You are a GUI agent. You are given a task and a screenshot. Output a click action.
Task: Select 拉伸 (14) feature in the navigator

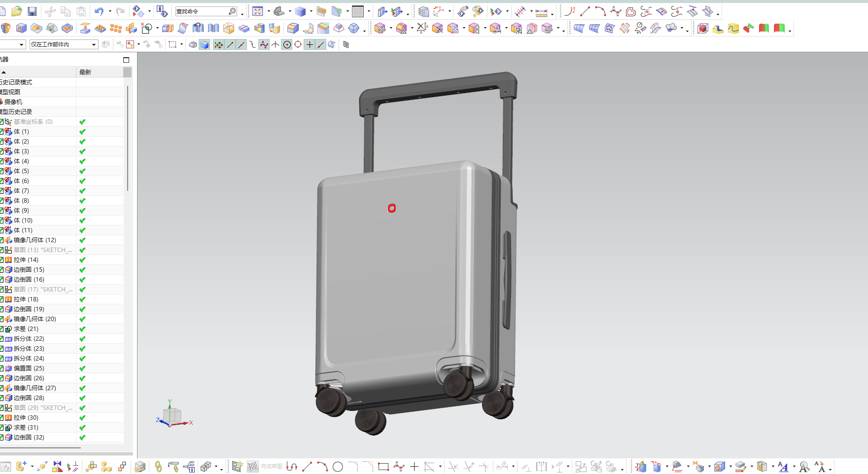[26, 260]
